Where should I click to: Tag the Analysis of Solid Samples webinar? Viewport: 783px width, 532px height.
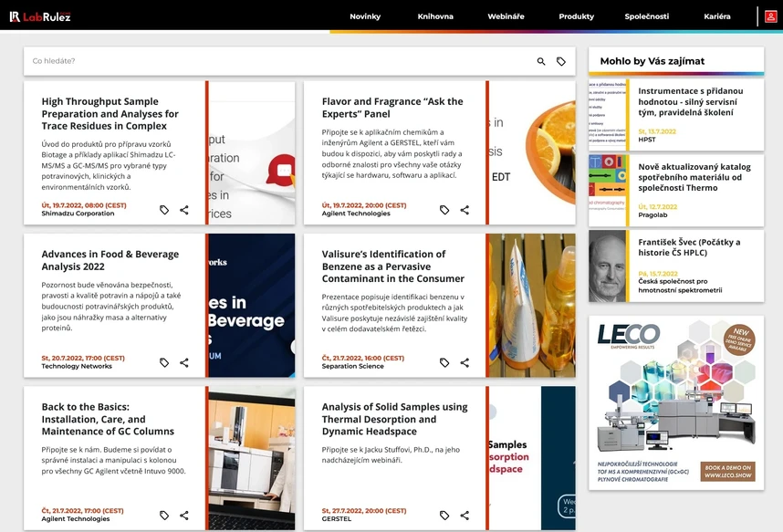pyautogui.click(x=444, y=516)
